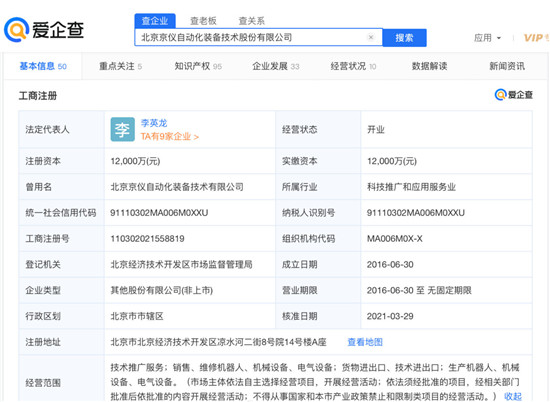Open the 李英龙 profile link

pos(154,123)
